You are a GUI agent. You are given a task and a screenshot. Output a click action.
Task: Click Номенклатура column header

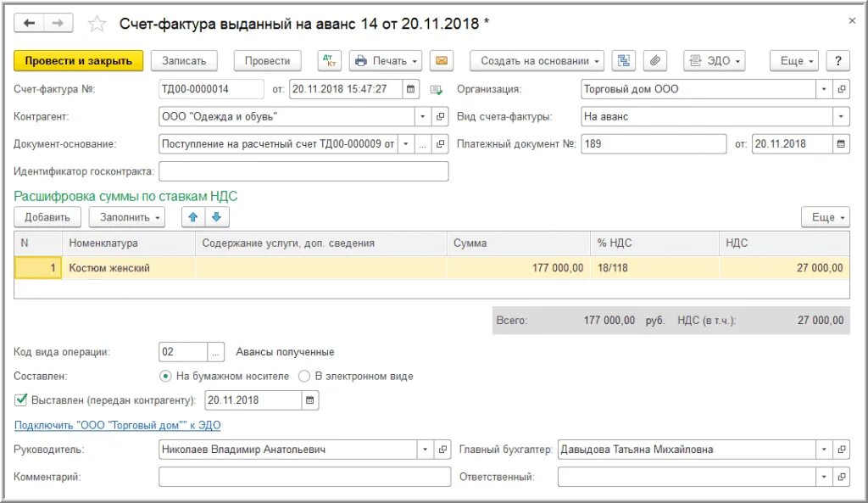click(129, 243)
